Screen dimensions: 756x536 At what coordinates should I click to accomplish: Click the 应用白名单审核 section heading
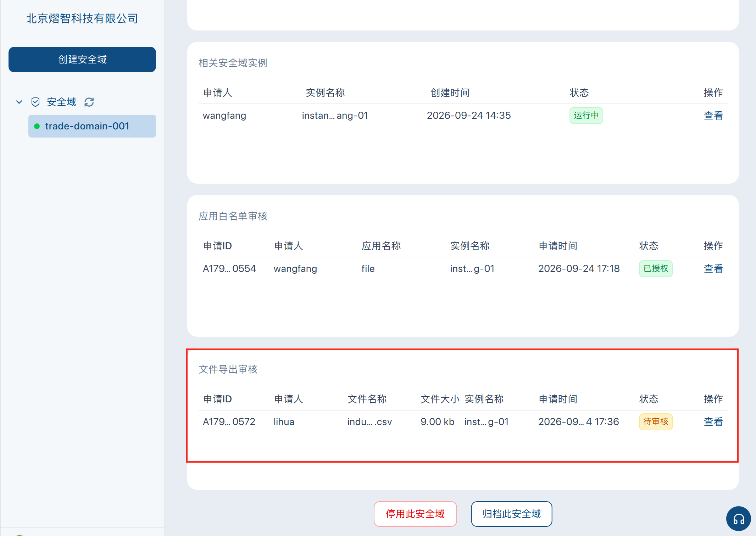(x=233, y=216)
